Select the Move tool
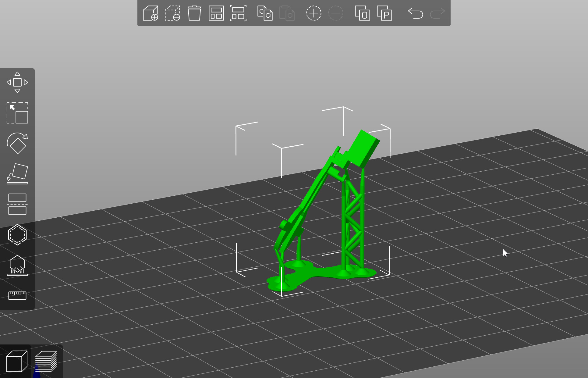This screenshot has width=588, height=378. [x=17, y=82]
